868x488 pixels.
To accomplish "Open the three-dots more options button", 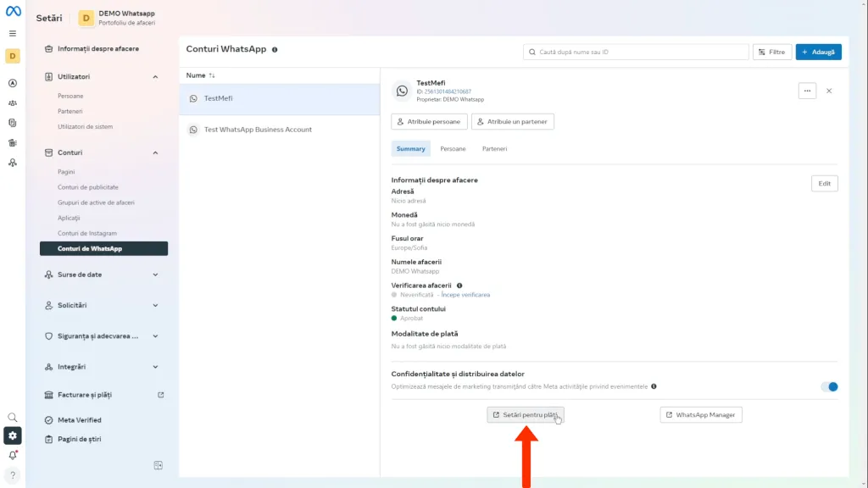I will tap(807, 91).
